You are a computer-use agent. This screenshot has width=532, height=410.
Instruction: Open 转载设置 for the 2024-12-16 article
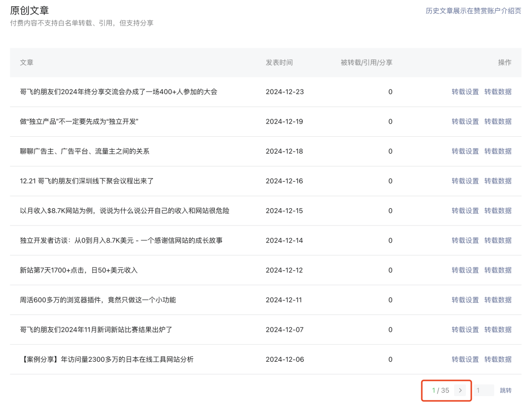click(465, 181)
